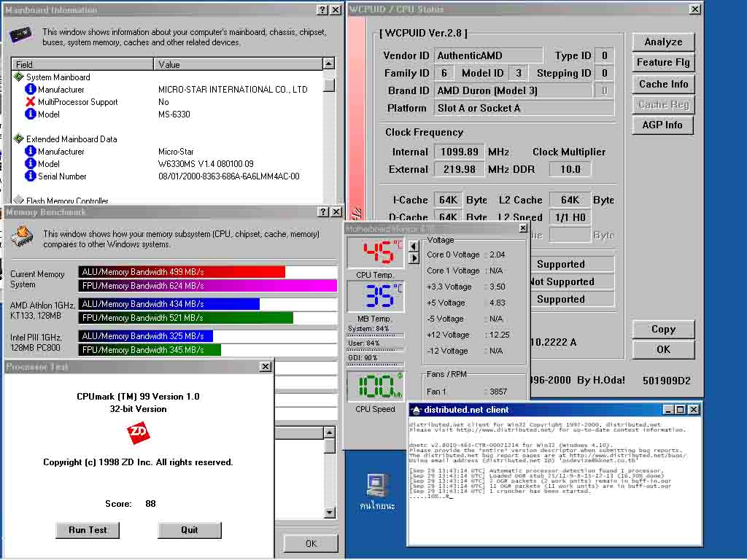Click Run Test in the Processor Test window
The height and width of the screenshot is (560, 747).
coord(88,530)
